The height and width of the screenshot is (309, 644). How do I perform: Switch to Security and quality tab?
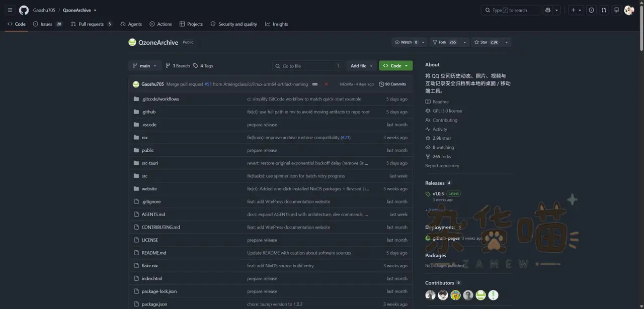click(x=234, y=24)
